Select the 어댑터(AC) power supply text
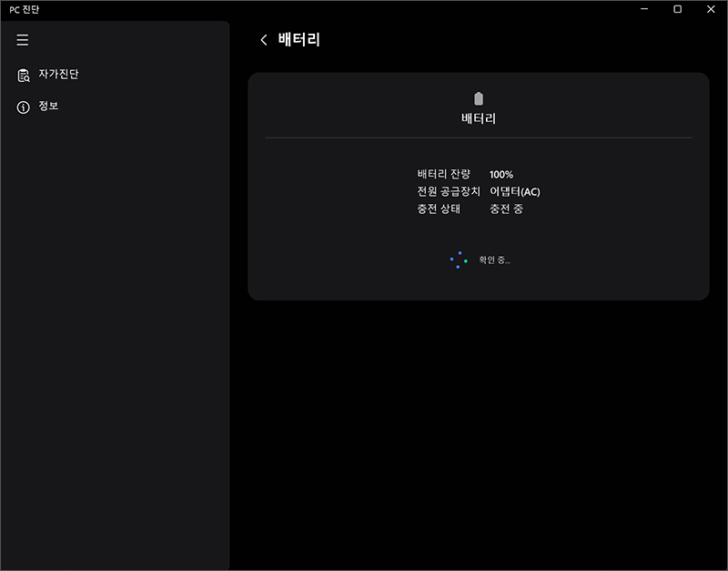This screenshot has width=728, height=571. coord(515,192)
